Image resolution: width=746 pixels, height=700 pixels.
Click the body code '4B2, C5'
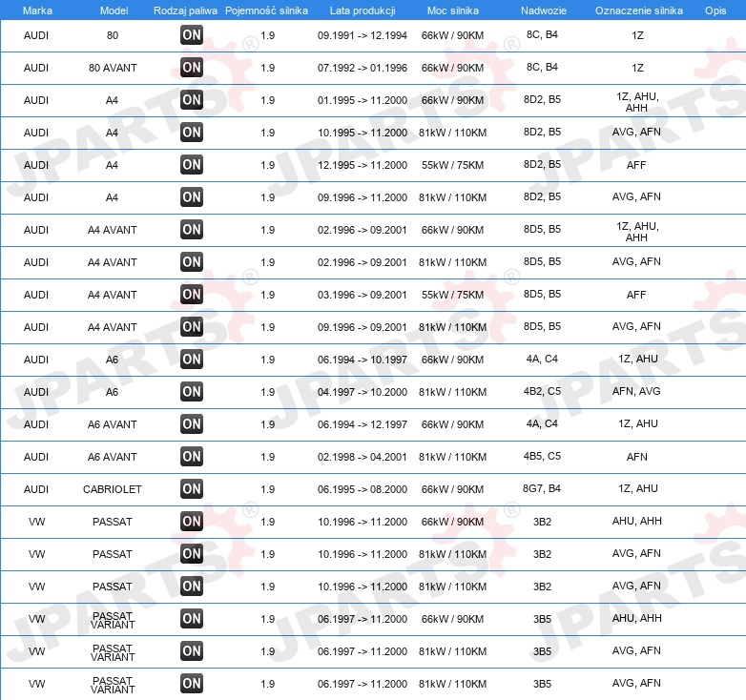[x=542, y=391]
